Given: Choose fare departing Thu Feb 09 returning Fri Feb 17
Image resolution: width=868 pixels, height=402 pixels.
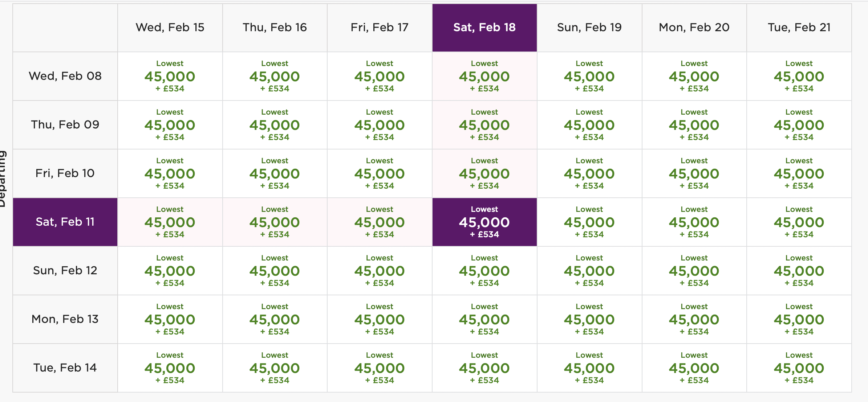Looking at the screenshot, I should [x=380, y=125].
